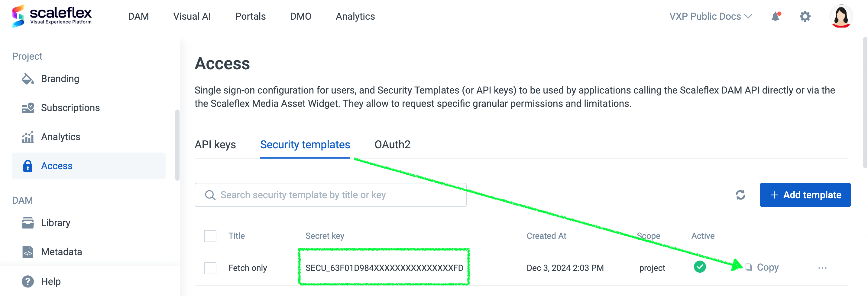The height and width of the screenshot is (296, 868).
Task: Click the Help question mark icon
Action: 28,281
